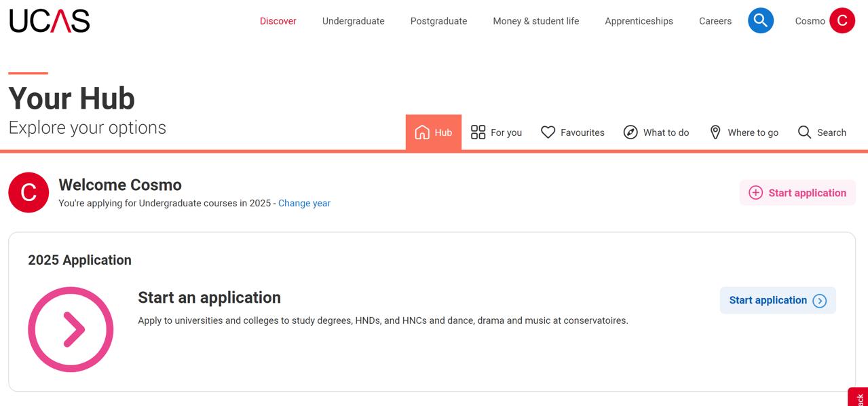Open Money & student life menu

[x=536, y=21]
